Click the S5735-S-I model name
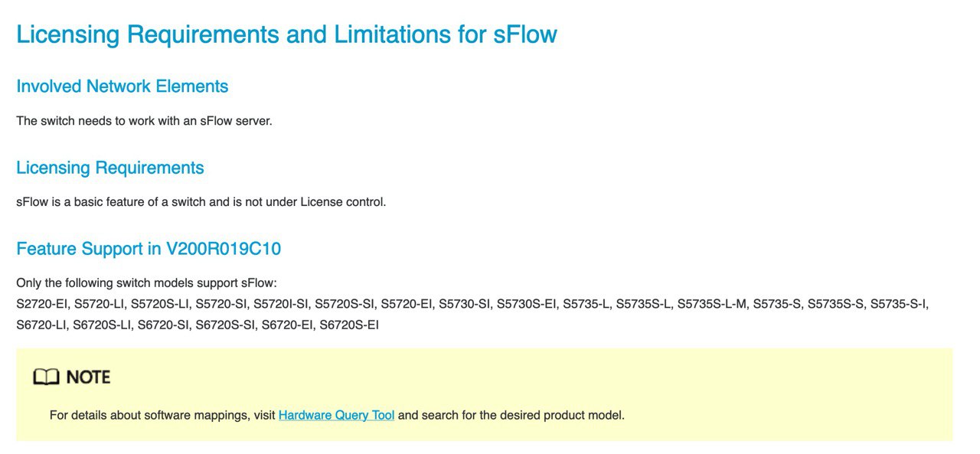This screenshot has width=980, height=454. (899, 304)
